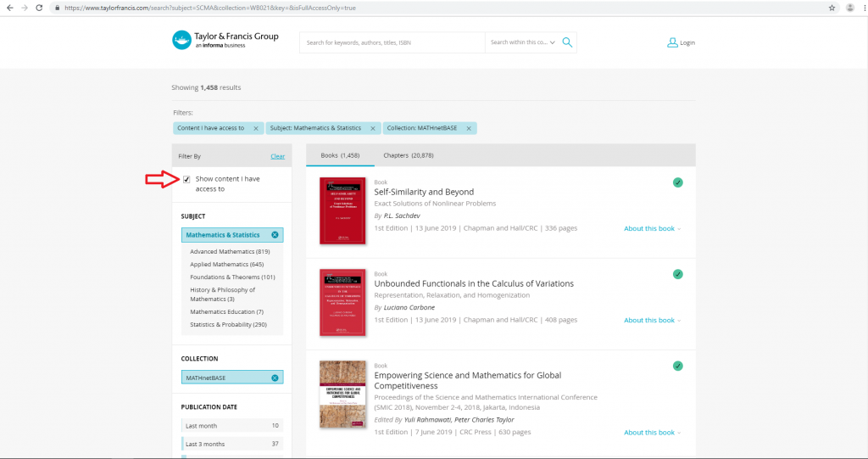Click the Taylor & Francis Group logo
The width and height of the screenshot is (868, 459).
click(x=225, y=41)
